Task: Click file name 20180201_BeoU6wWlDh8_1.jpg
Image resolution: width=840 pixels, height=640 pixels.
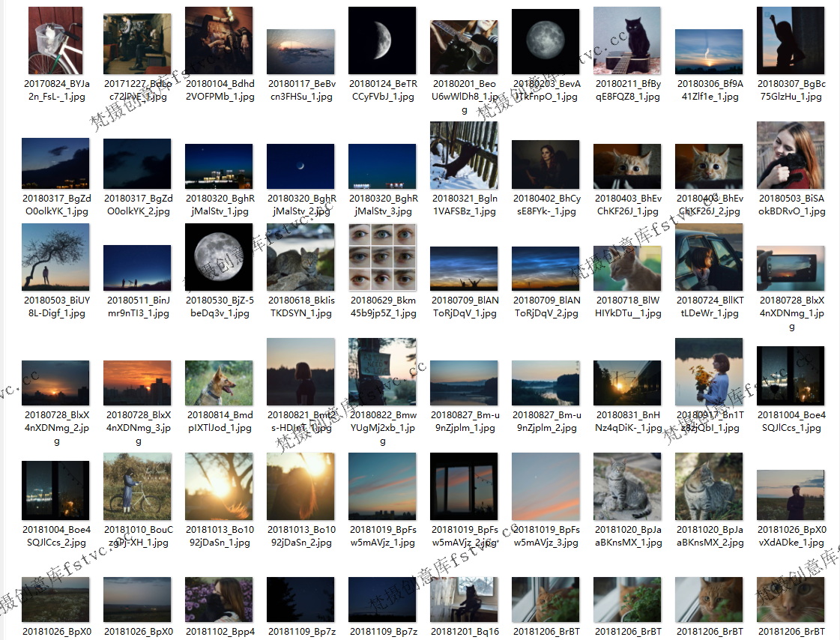Action: point(465,97)
